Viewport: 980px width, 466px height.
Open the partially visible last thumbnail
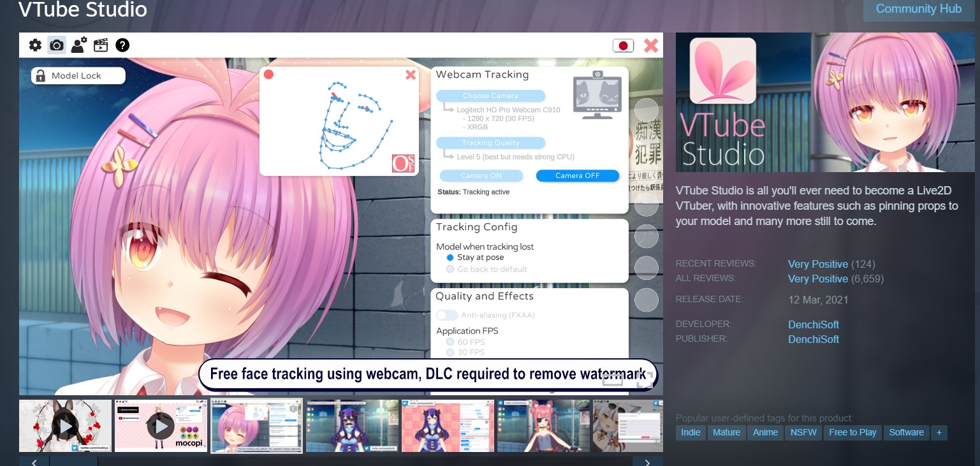[x=628, y=426]
